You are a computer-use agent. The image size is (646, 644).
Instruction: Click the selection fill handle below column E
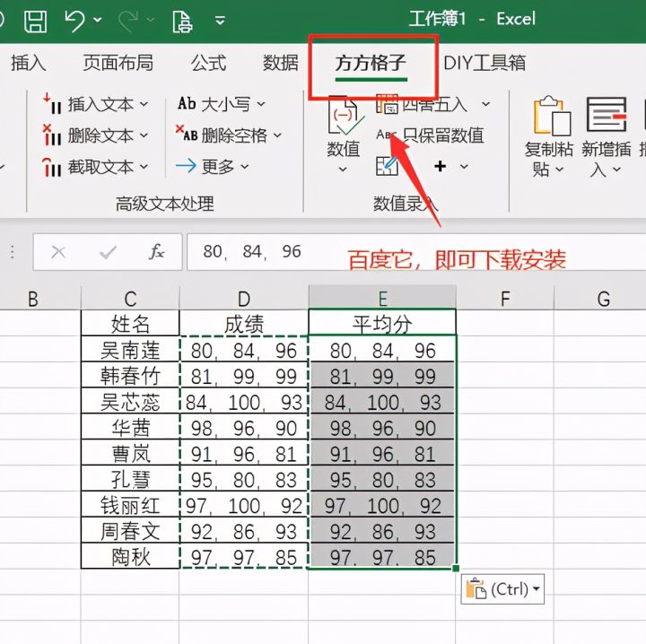(456, 569)
